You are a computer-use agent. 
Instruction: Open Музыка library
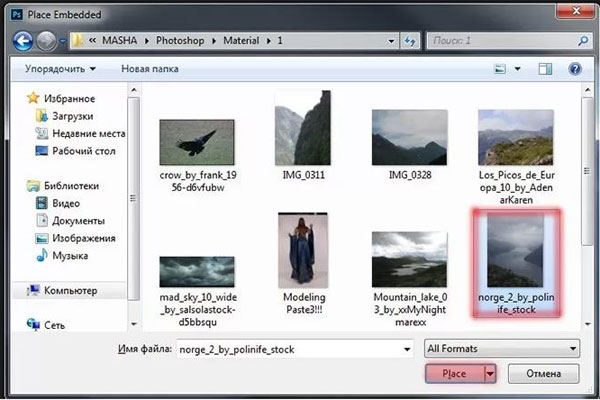[70, 256]
